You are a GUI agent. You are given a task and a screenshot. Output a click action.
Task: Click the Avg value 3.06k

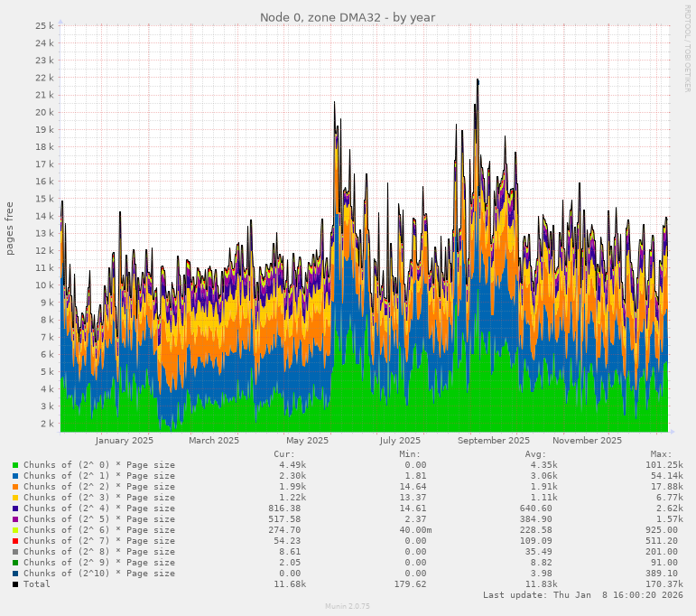[543, 476]
